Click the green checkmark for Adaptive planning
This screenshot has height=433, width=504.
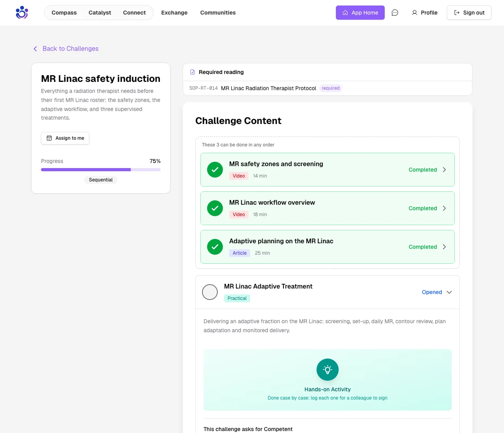215,247
